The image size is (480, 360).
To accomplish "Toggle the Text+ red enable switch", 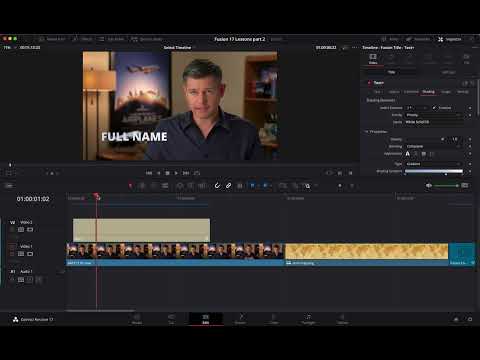I will tap(369, 83).
